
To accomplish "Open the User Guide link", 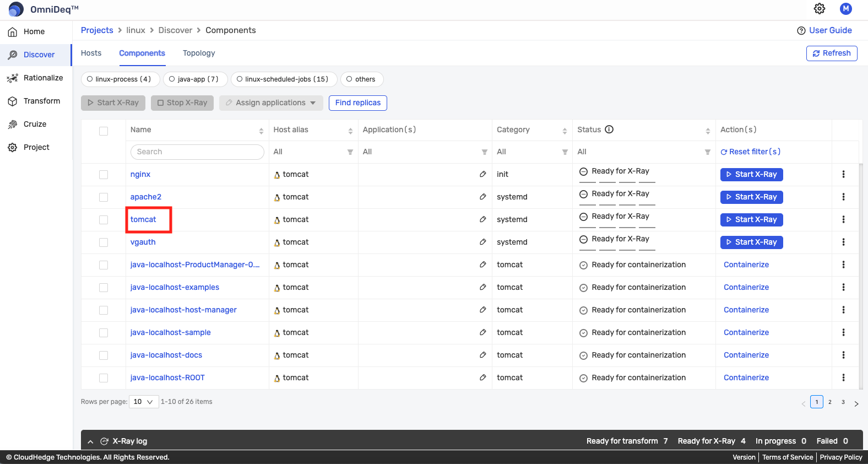I will (x=824, y=30).
